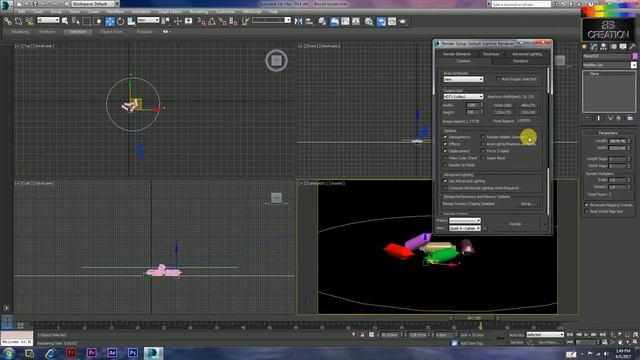Open the View dropdown showing Quad 4 camera
This screenshot has height=360, width=640.
(464, 229)
